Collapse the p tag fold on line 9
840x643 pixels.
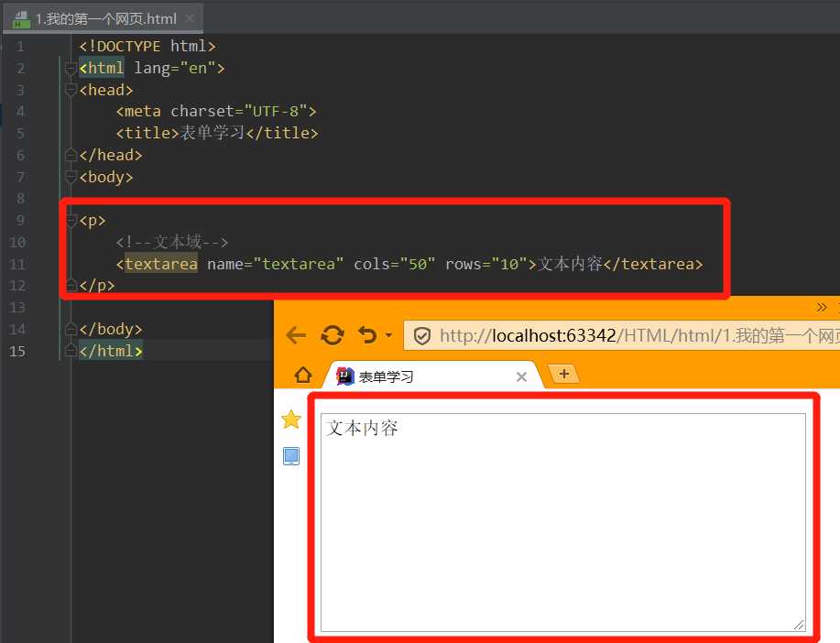pyautogui.click(x=71, y=220)
